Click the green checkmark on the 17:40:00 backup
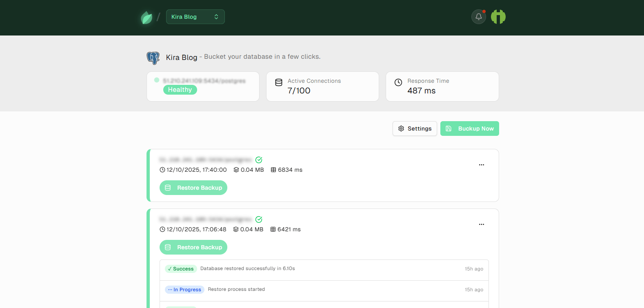 [x=259, y=160]
